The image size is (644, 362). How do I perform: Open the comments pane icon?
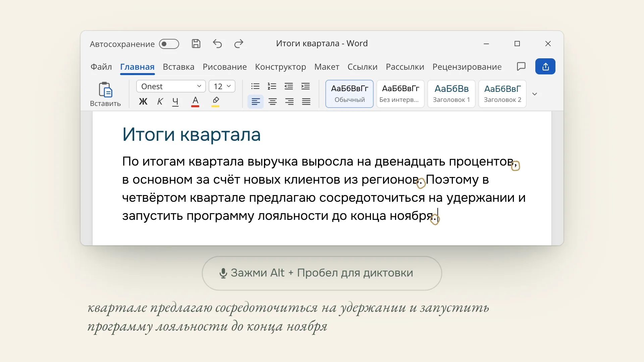[521, 66]
